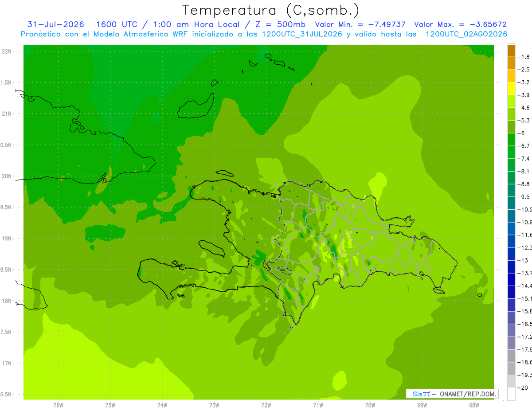532x411 pixels.
Task: Click light green swatch between -4.6 and -5.3
Action: point(511,114)
